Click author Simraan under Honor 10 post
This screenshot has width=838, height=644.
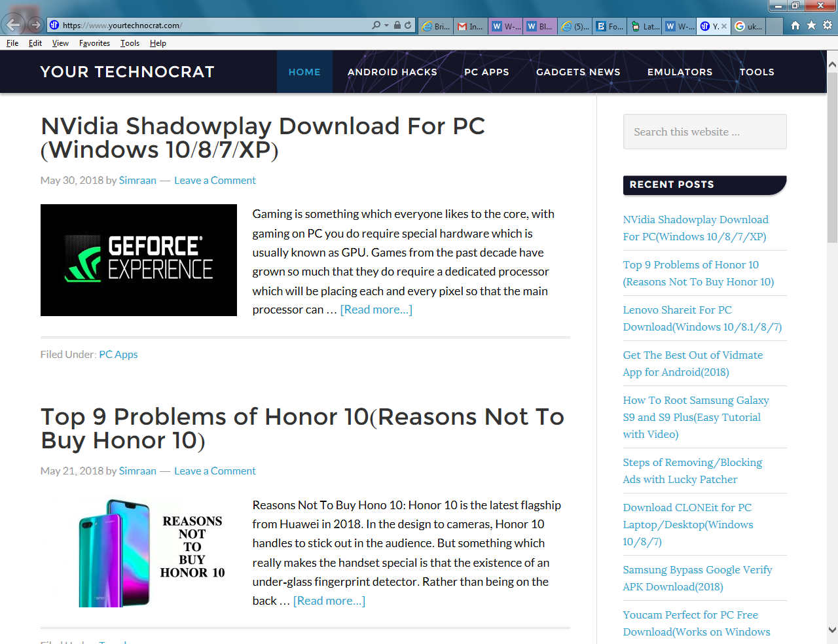coord(137,471)
